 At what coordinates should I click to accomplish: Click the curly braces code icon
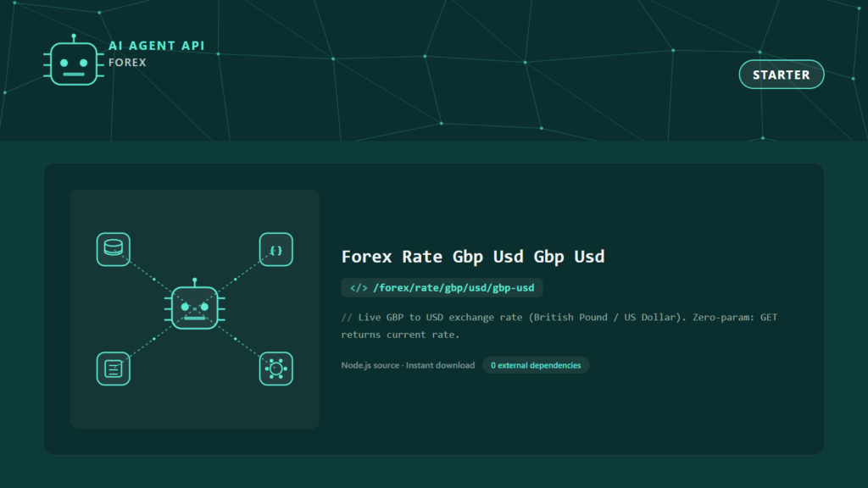click(275, 250)
